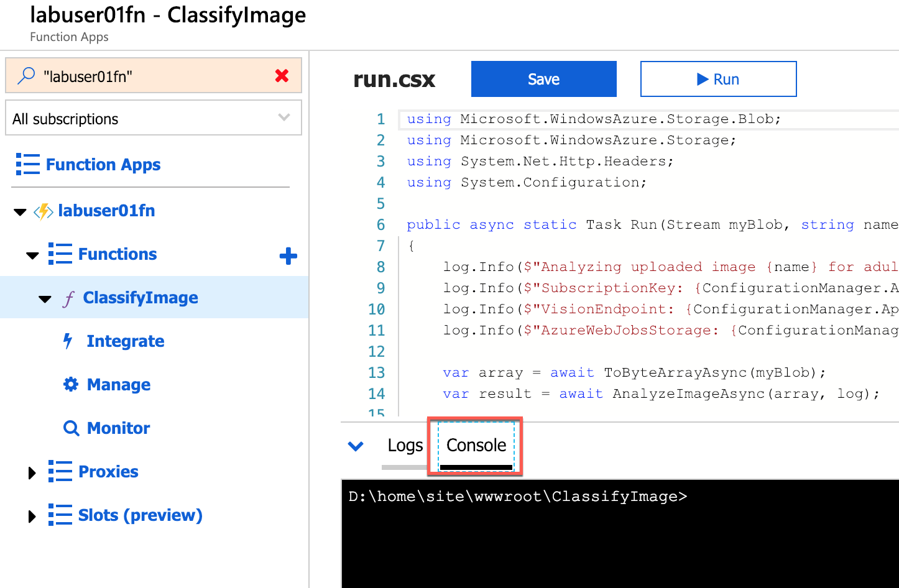Click the line 10 VisionEndpoint log statement
The height and width of the screenshot is (588, 899).
670,309
